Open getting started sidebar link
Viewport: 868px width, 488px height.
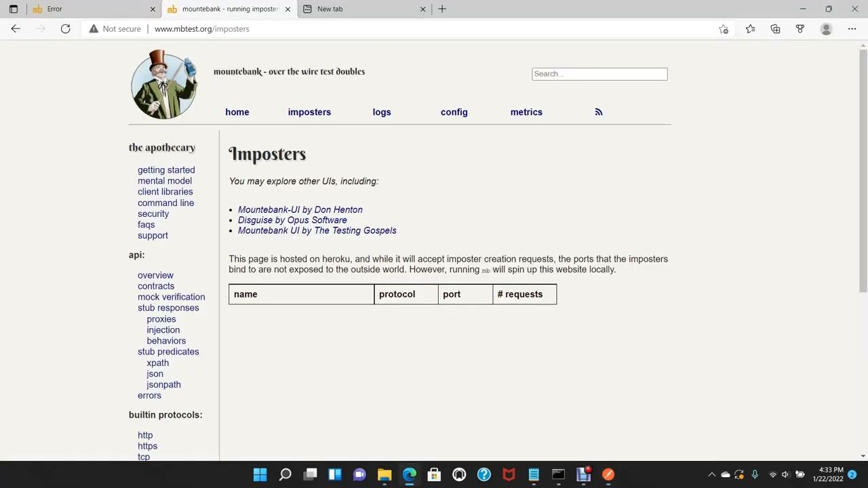(166, 170)
